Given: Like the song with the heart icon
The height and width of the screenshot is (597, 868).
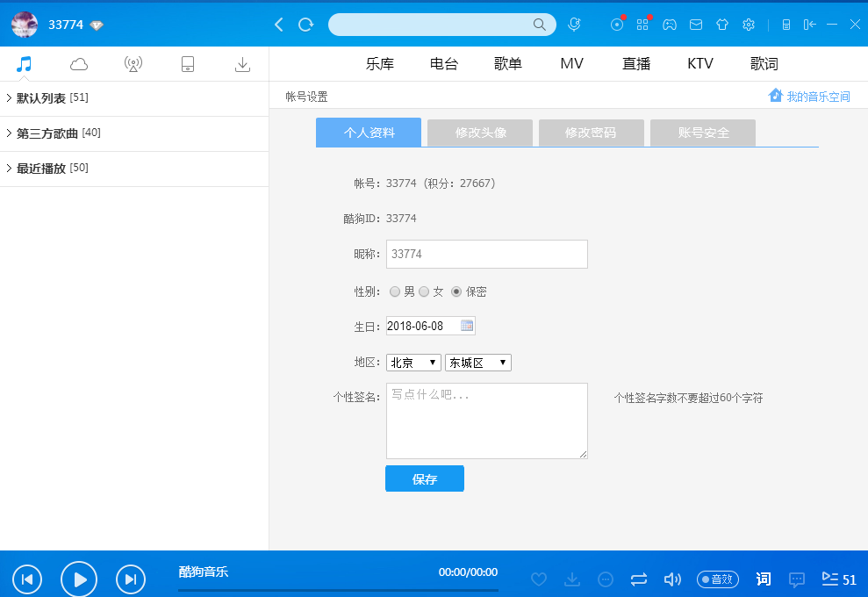Looking at the screenshot, I should pos(539,579).
